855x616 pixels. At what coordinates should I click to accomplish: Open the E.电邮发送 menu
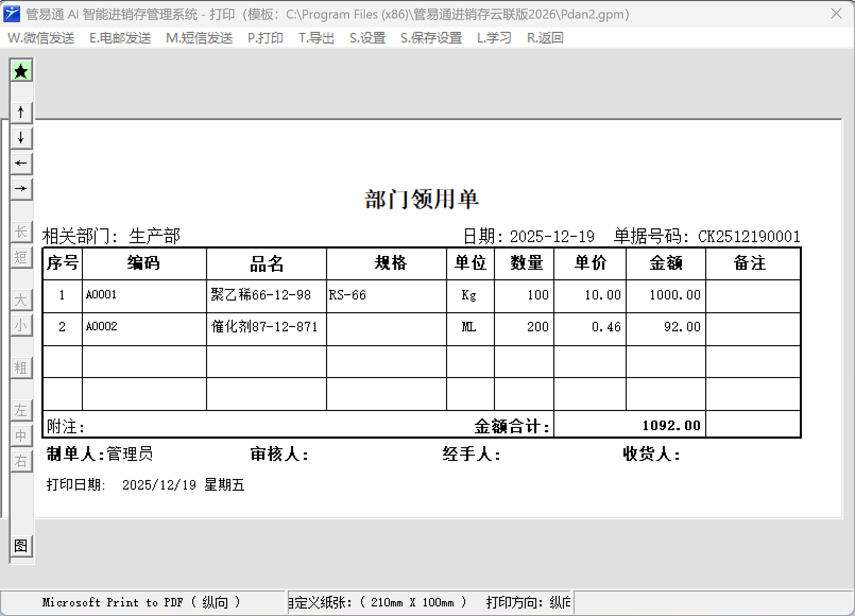[120, 38]
